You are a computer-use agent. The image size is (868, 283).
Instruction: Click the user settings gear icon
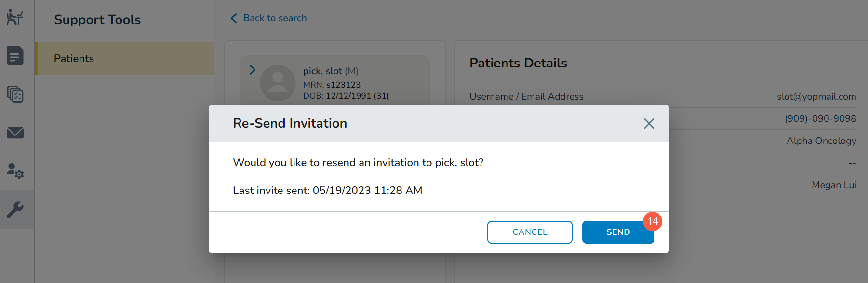[x=15, y=171]
